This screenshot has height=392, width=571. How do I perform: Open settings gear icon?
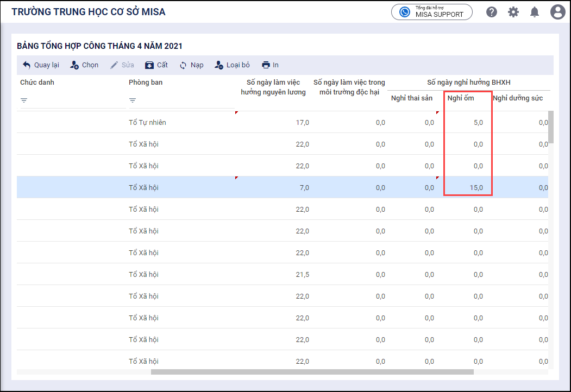coord(513,12)
